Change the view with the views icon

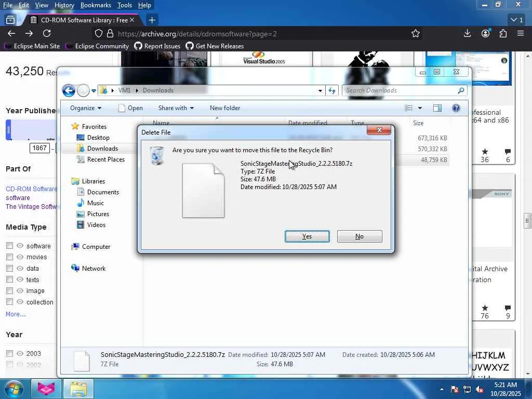[x=409, y=108]
